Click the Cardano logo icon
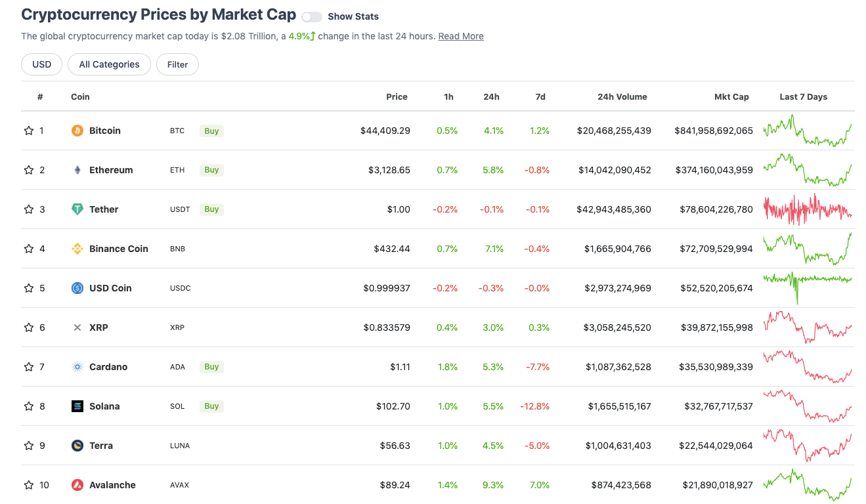Image resolution: width=866 pixels, height=504 pixels. point(77,367)
